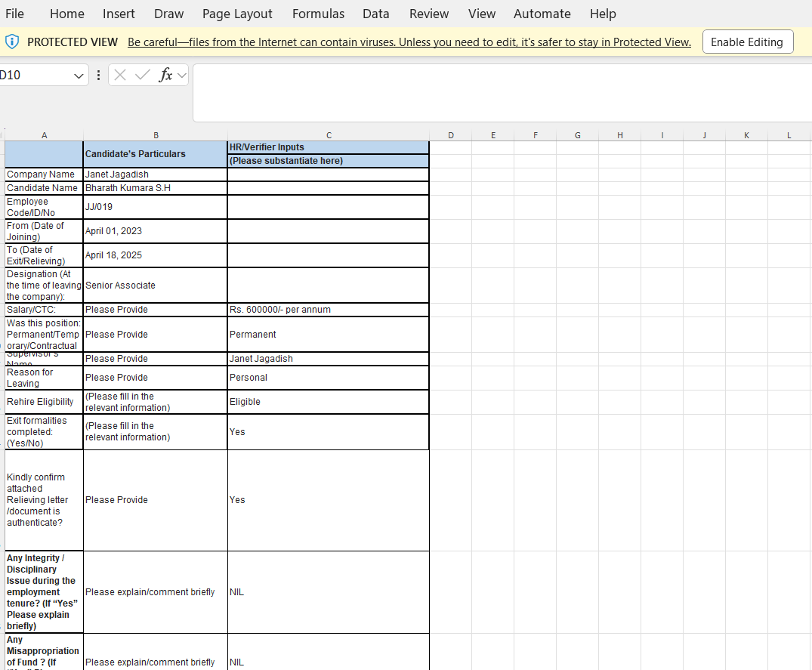
Task: Select the cell containing Bharath Kumara S.H
Action: (155, 188)
